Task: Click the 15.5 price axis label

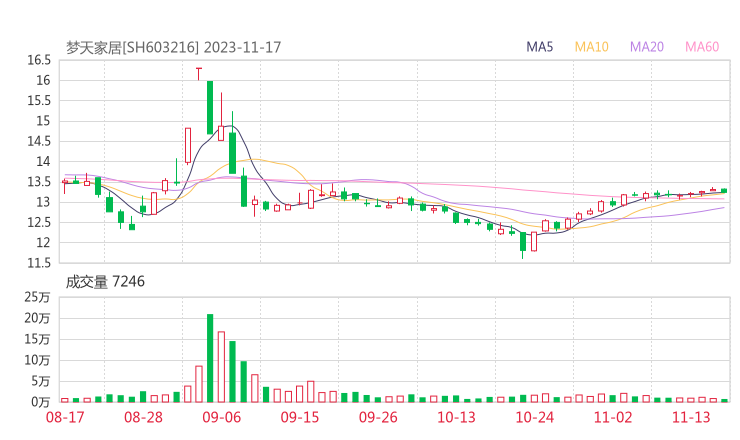Action: click(39, 101)
